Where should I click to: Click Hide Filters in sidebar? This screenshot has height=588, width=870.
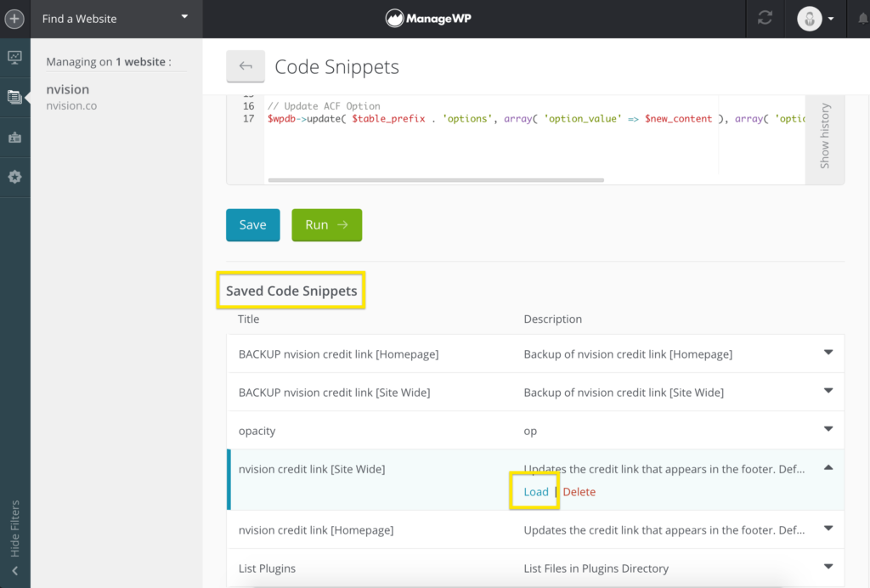click(15, 529)
